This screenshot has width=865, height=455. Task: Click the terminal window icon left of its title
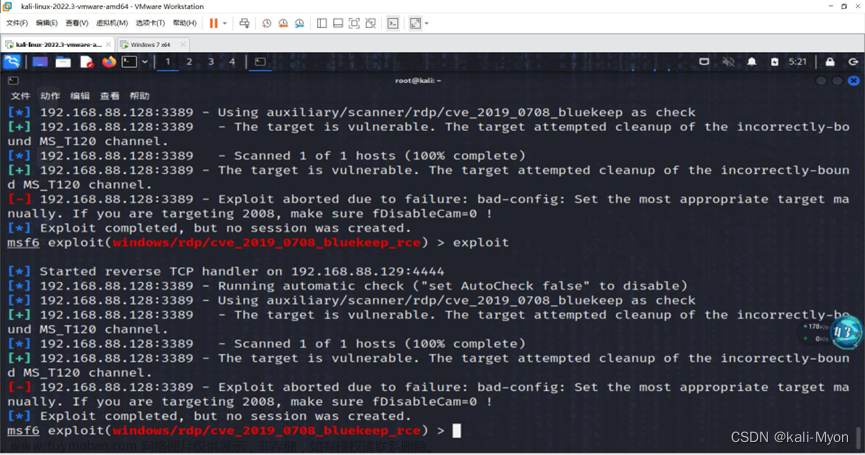tap(13, 81)
